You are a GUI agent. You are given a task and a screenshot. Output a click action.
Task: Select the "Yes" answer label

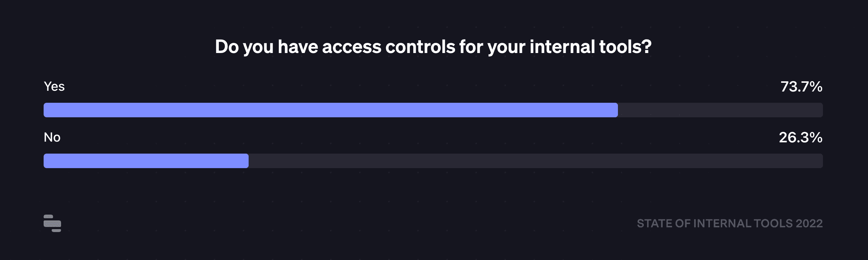pos(54,86)
